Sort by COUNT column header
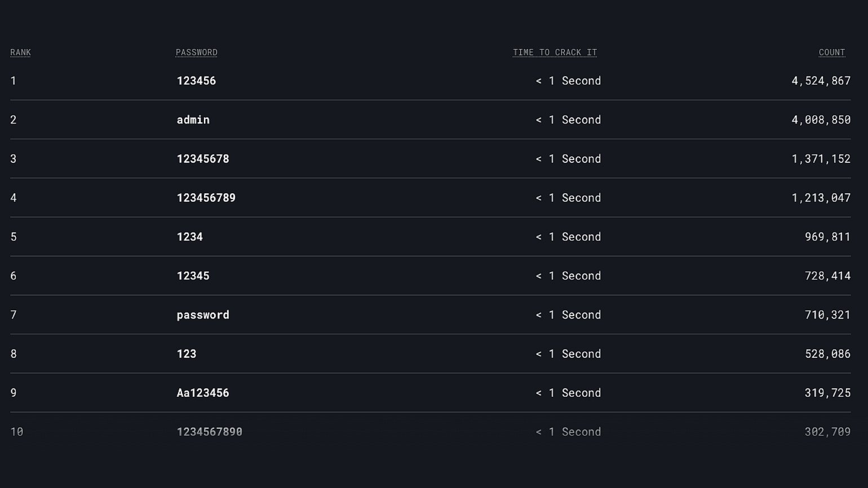 832,52
